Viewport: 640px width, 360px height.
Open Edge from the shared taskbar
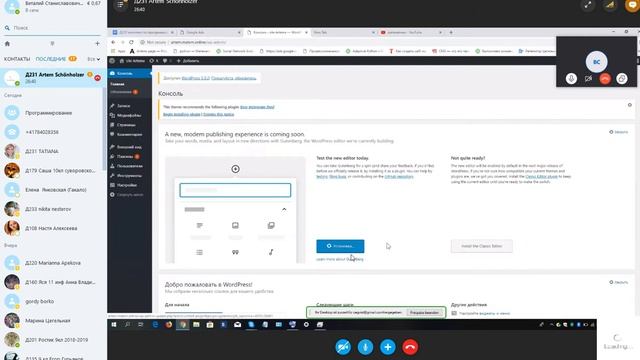(x=155, y=324)
